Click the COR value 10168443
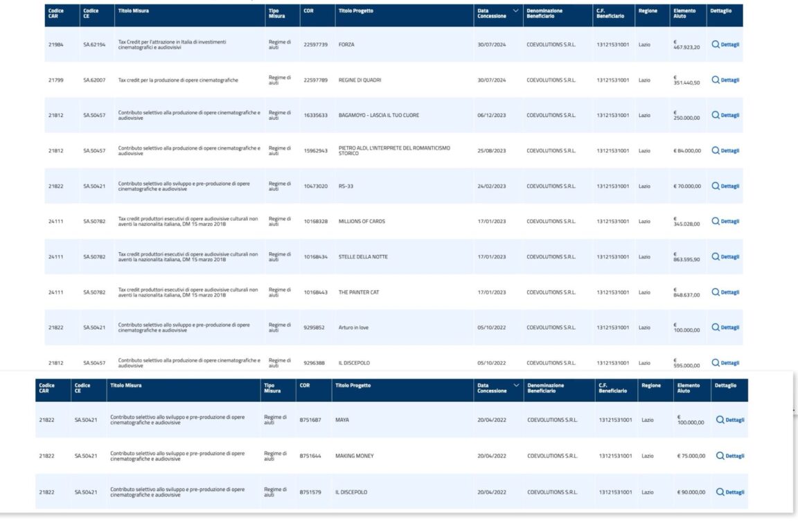This screenshot has width=798, height=532. click(x=316, y=292)
